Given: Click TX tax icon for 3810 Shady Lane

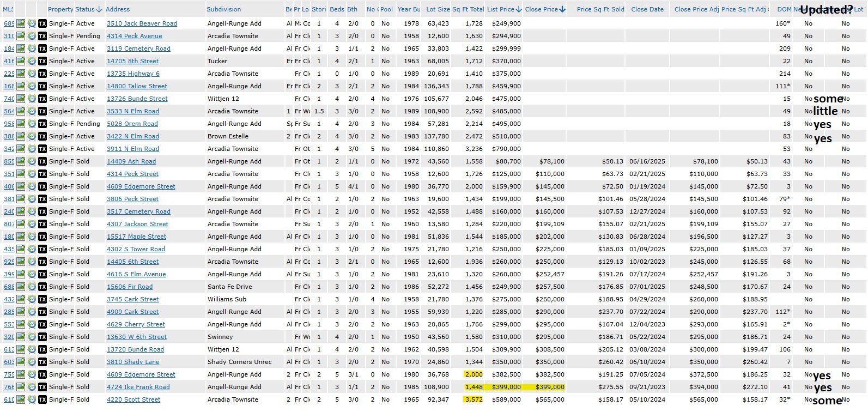Looking at the screenshot, I should 43,362.
